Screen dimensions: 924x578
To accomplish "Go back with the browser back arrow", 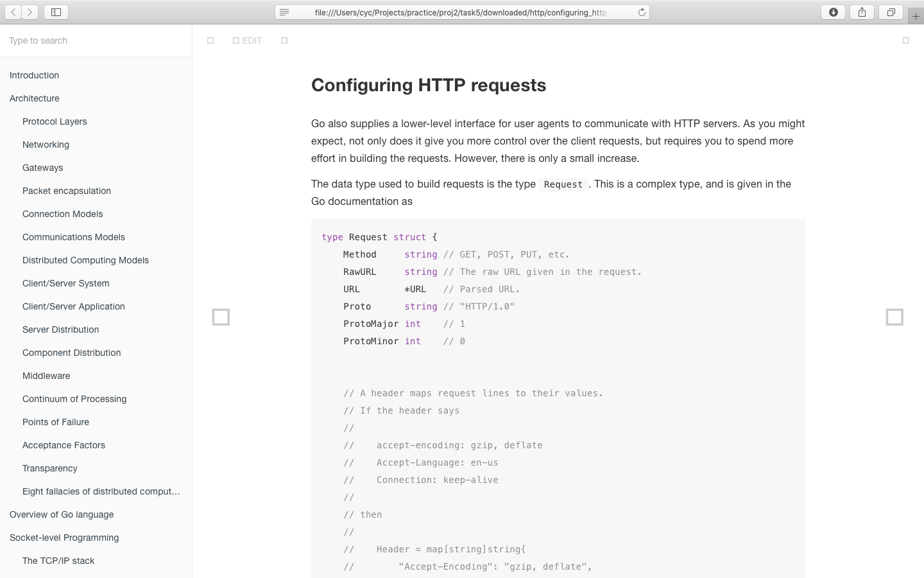I will (x=13, y=12).
